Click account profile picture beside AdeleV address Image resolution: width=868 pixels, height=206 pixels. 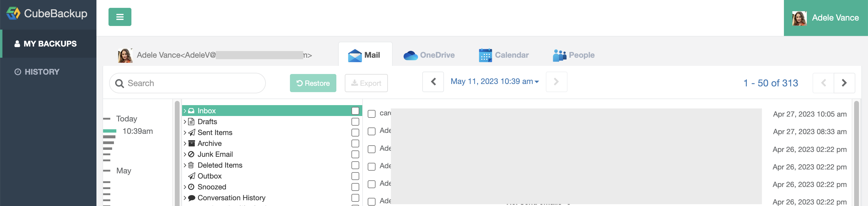[x=125, y=55]
